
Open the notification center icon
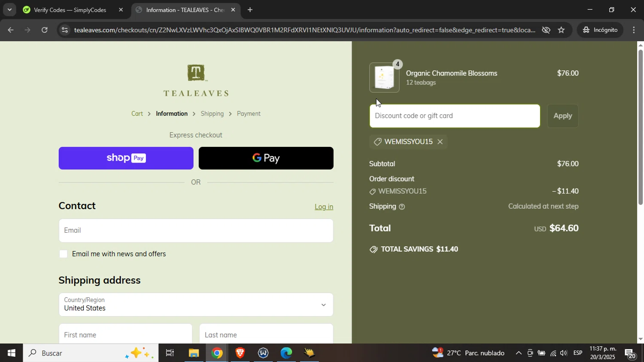[631, 353]
